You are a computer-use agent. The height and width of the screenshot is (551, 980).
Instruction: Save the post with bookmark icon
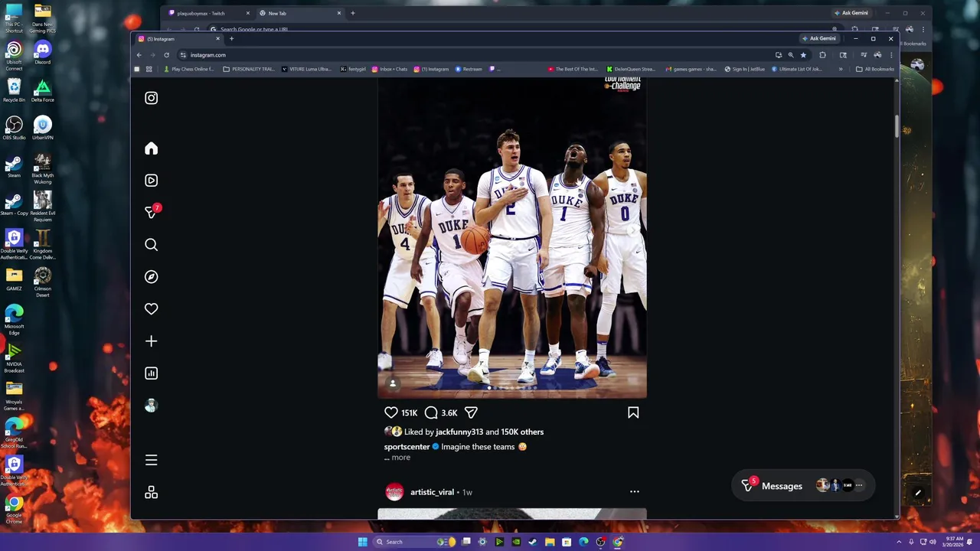(x=633, y=412)
